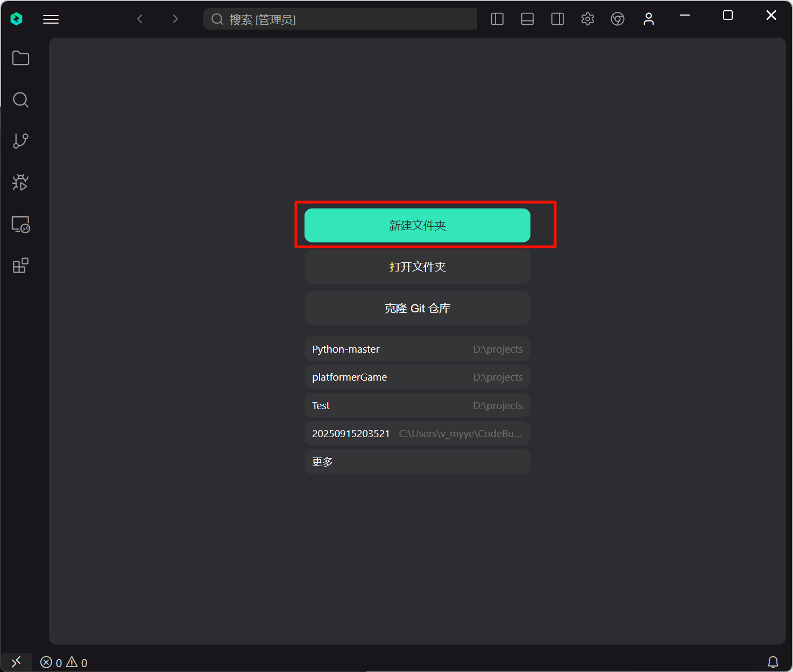The width and height of the screenshot is (793, 672).
Task: Open the account profile icon
Action: click(649, 19)
